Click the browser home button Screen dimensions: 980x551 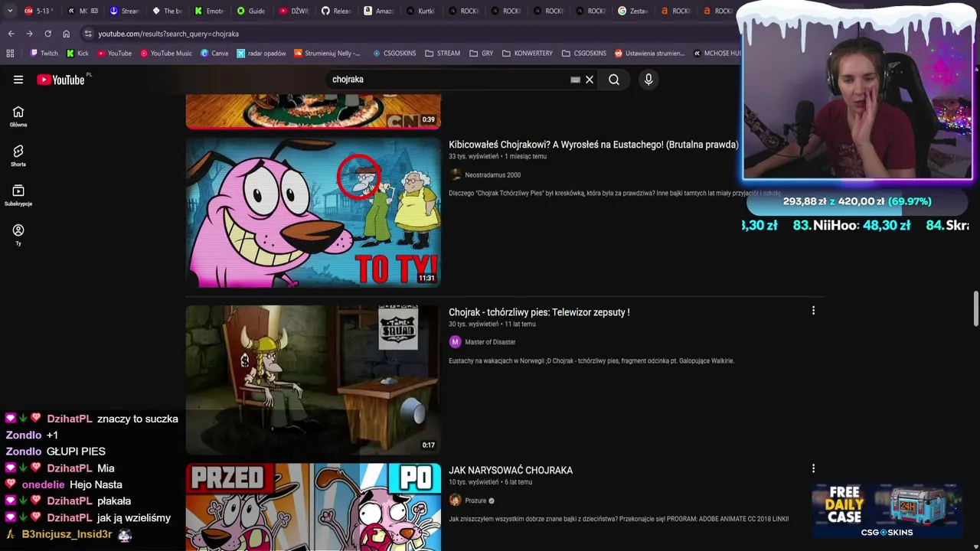pos(66,34)
